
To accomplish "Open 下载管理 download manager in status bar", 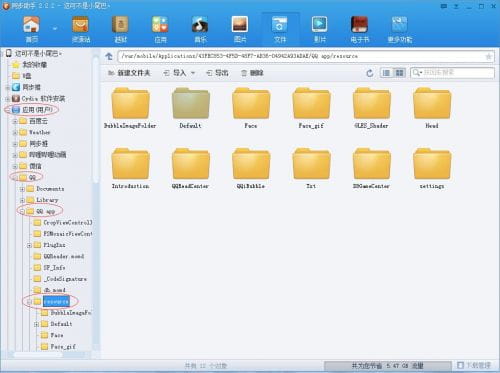I will tap(474, 365).
